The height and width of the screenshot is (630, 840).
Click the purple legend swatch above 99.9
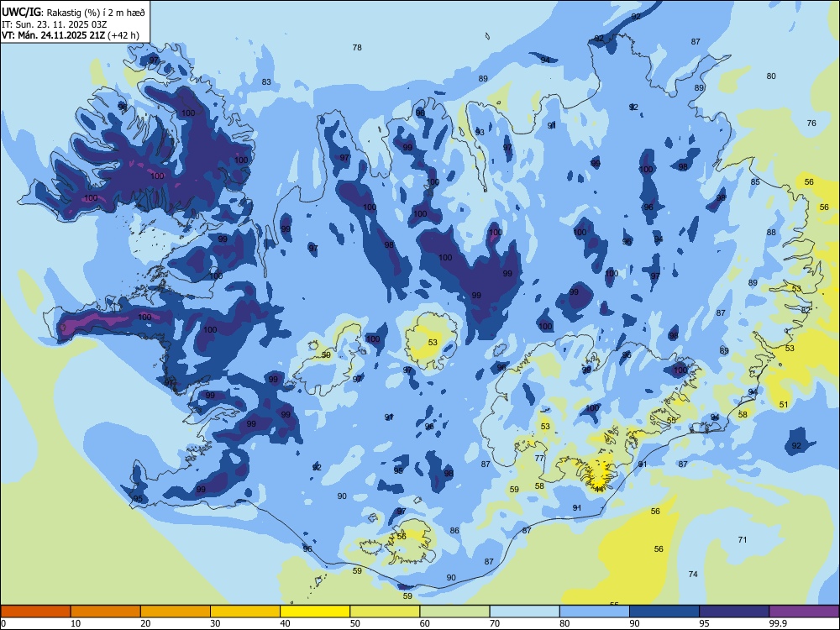(804, 612)
